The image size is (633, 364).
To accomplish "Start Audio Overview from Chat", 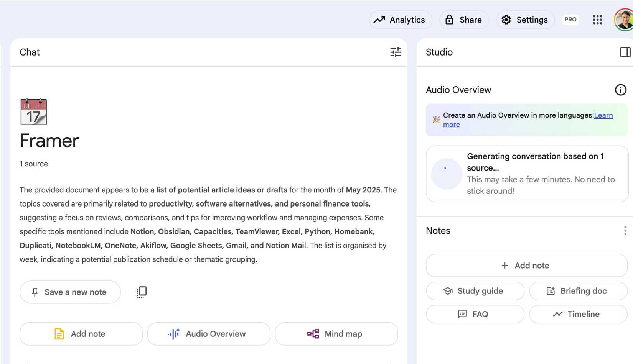I will (209, 334).
